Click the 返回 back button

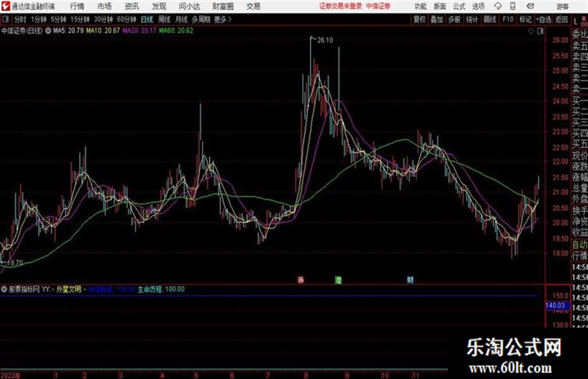tap(562, 19)
